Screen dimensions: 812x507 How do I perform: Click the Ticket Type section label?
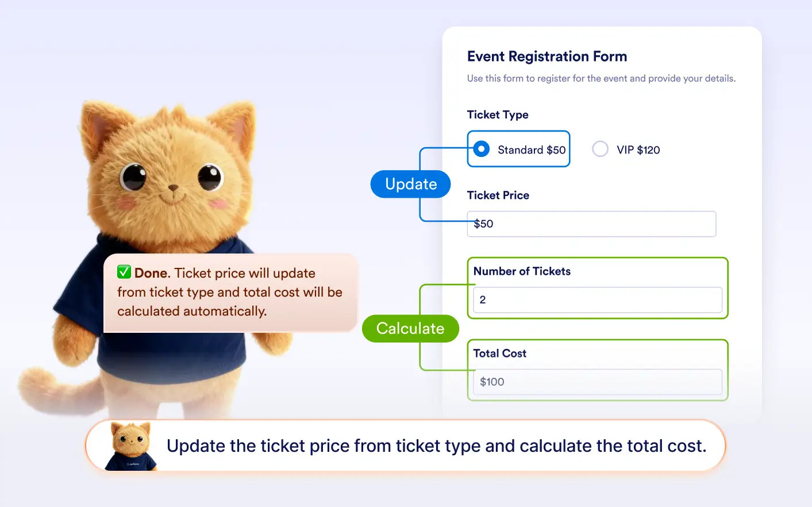(498, 114)
